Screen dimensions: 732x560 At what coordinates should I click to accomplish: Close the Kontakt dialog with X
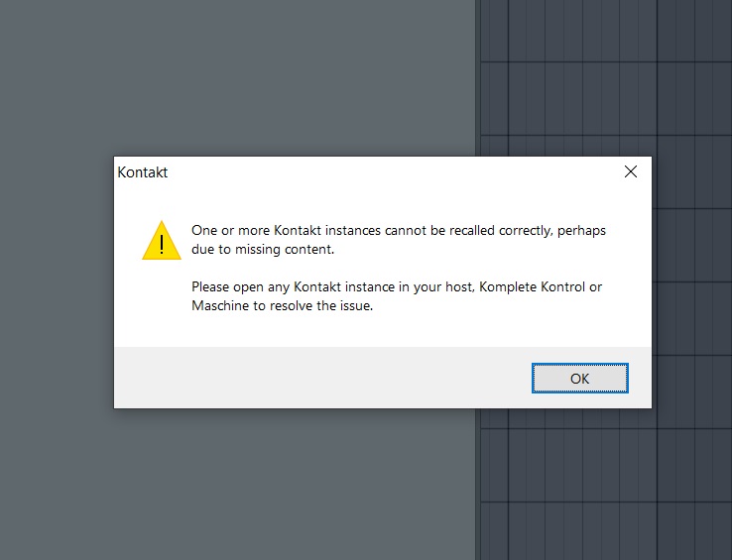(630, 171)
